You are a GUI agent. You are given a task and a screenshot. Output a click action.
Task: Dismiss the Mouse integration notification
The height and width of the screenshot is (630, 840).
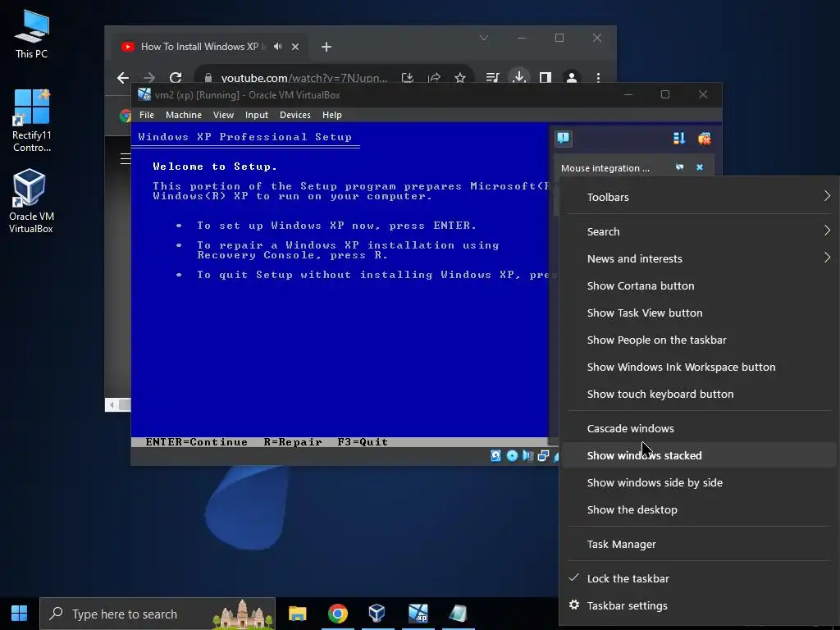click(x=700, y=167)
